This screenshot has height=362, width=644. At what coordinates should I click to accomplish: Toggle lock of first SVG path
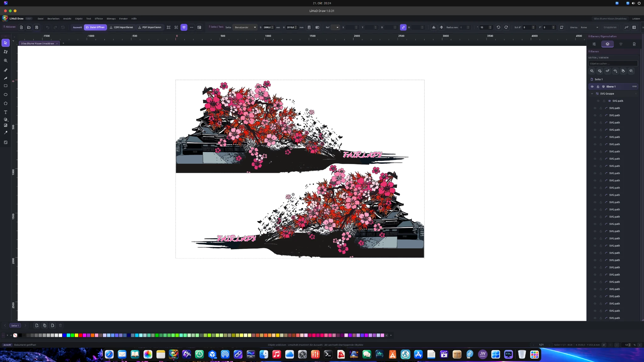(x=604, y=101)
